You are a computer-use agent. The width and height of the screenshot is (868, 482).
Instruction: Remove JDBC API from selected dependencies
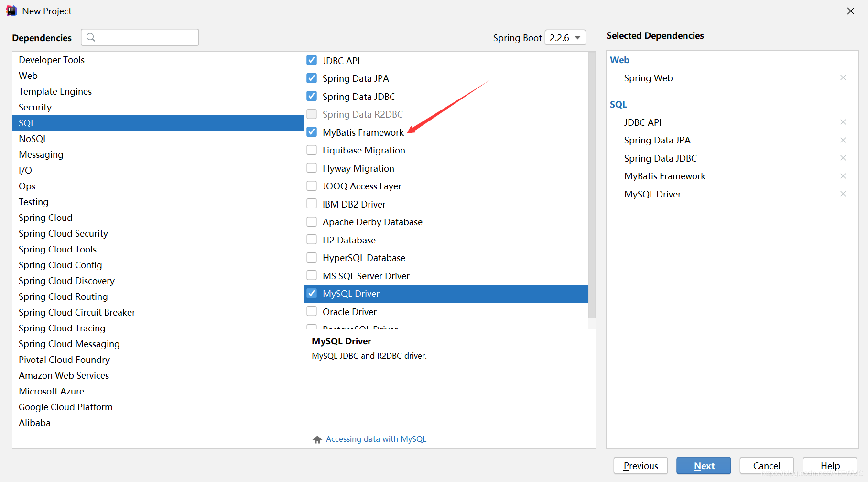point(843,122)
